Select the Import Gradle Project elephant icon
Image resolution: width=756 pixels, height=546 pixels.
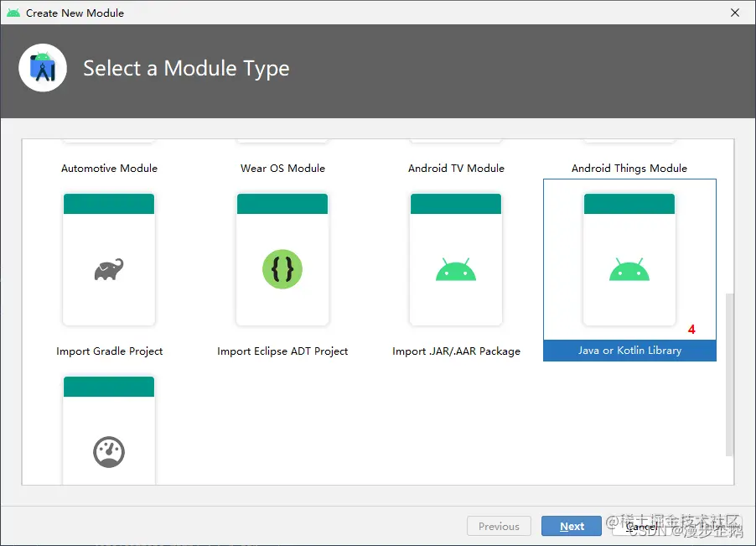pyautogui.click(x=109, y=269)
